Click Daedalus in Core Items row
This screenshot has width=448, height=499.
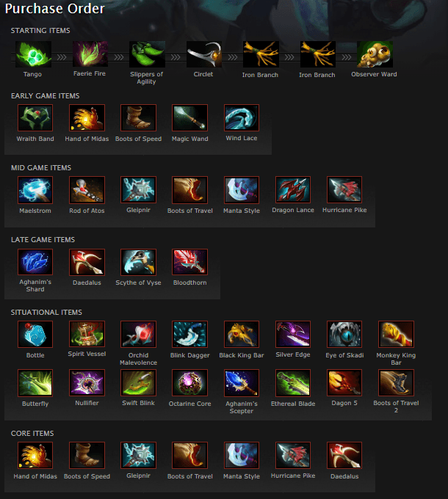344,455
